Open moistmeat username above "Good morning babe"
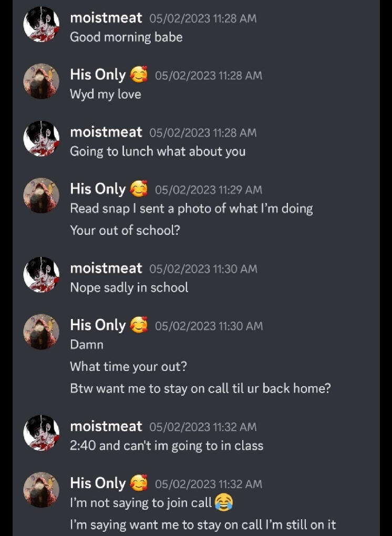 pyautogui.click(x=106, y=18)
